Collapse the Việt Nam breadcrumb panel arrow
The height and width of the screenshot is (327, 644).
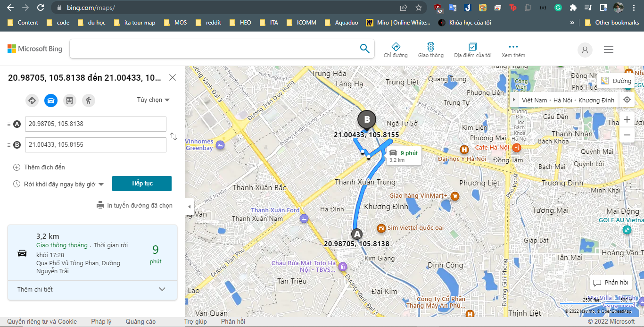click(514, 100)
